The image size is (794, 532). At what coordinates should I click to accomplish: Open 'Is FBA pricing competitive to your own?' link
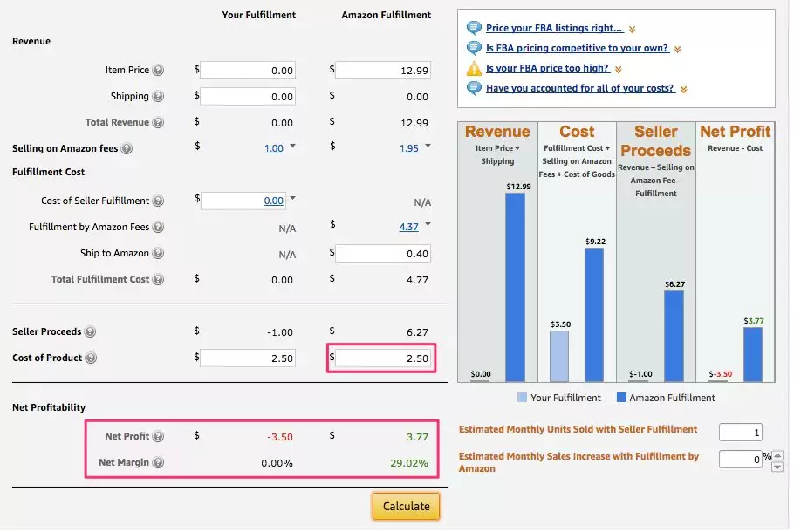(x=577, y=49)
